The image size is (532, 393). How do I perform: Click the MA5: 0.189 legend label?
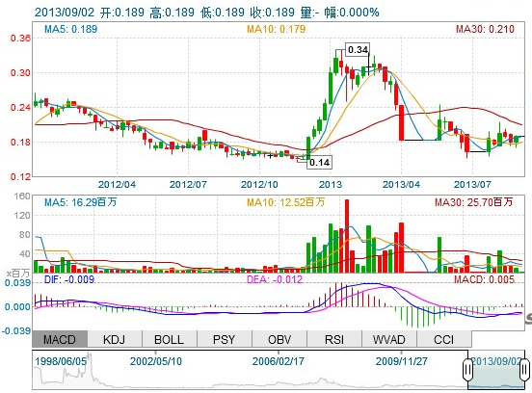[71, 29]
